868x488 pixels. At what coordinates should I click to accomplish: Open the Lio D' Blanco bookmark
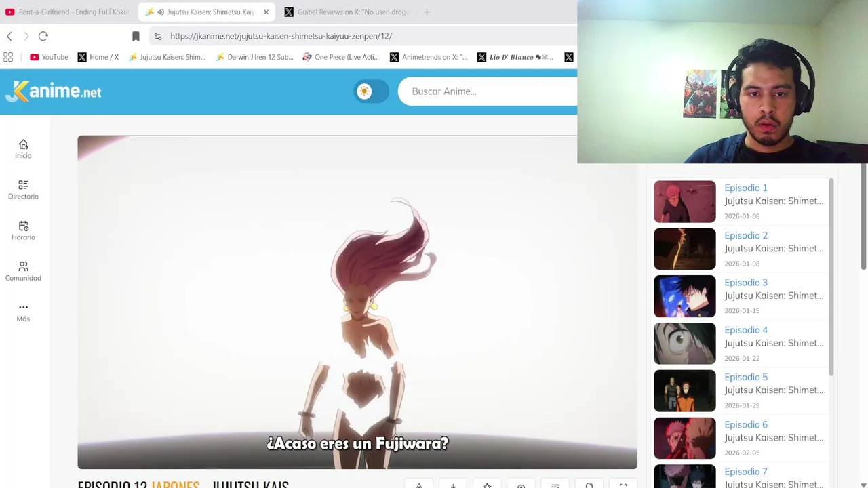(515, 57)
